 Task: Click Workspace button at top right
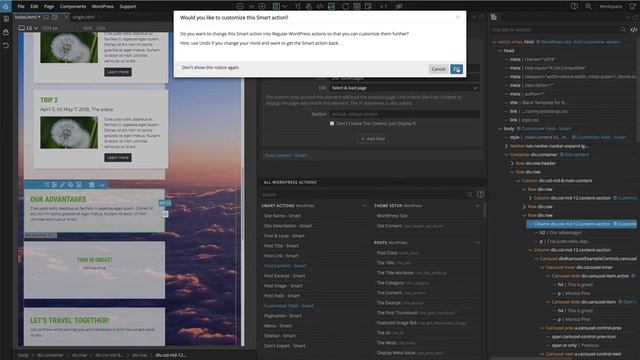611,6
